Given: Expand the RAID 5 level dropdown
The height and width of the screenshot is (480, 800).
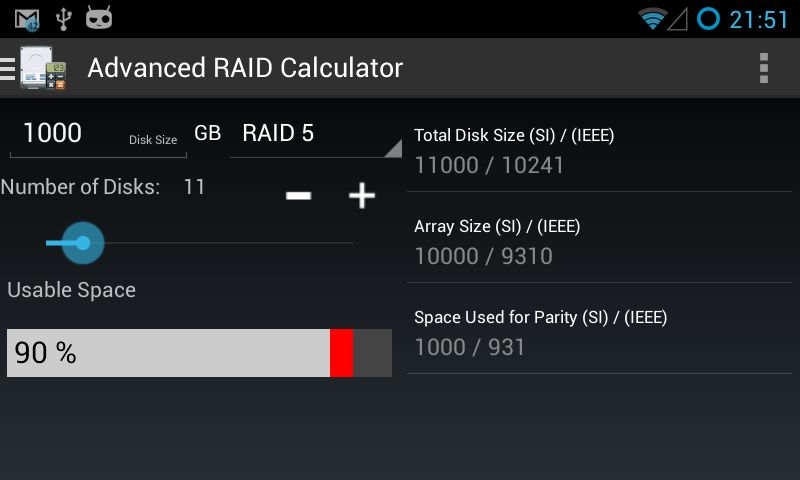Looking at the screenshot, I should [x=315, y=134].
